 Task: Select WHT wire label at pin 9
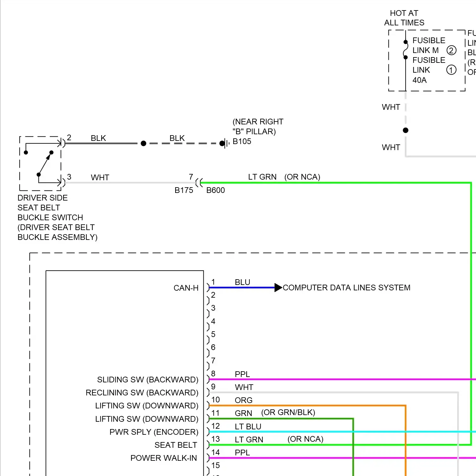(x=244, y=387)
